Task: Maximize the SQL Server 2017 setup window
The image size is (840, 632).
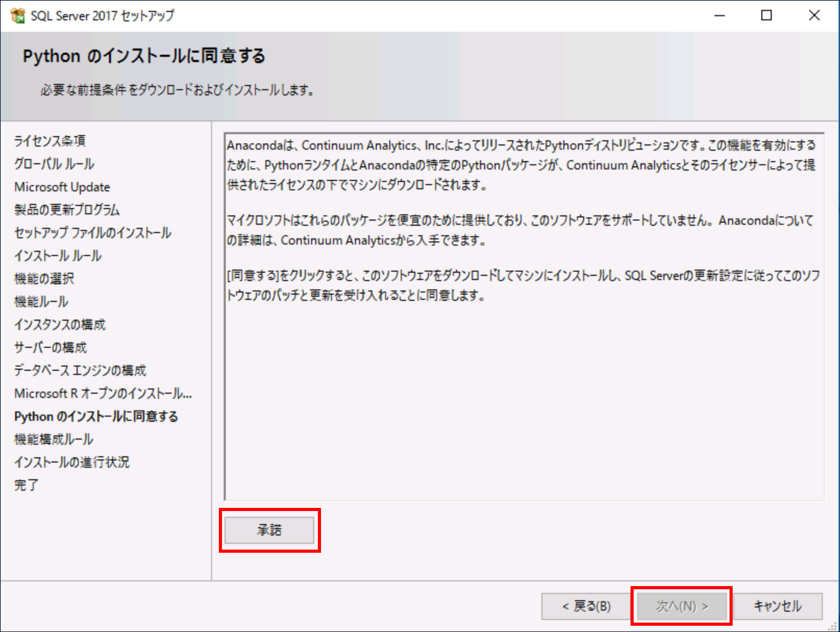Action: [x=767, y=16]
